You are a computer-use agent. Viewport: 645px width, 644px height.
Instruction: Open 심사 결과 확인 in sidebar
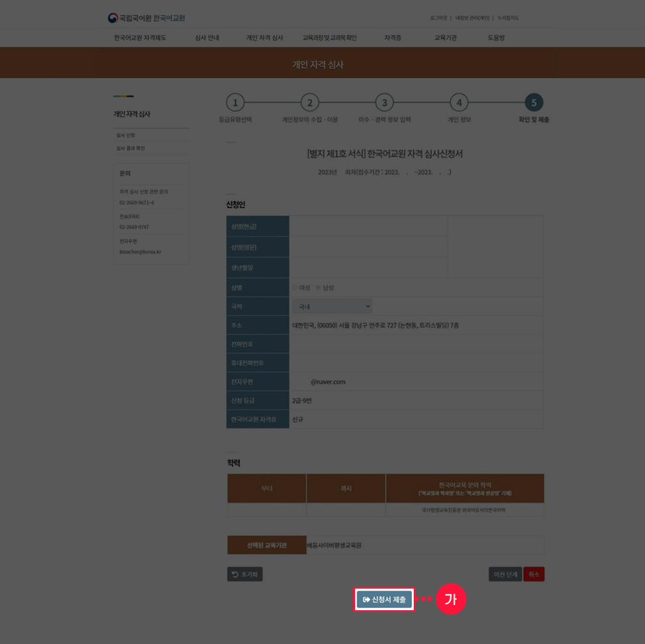tap(130, 148)
